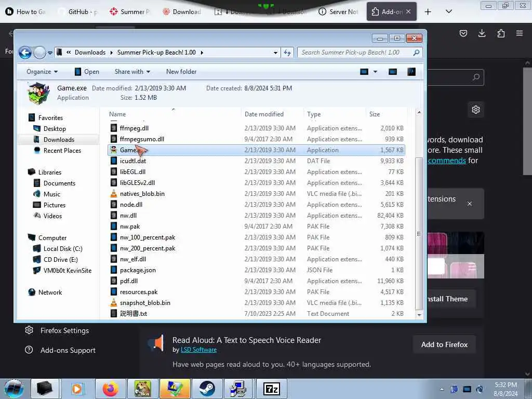The image size is (532, 399).
Task: Expand breadcrumb arrow after Summer Pick-up Beach! 1.00
Action: [202, 52]
